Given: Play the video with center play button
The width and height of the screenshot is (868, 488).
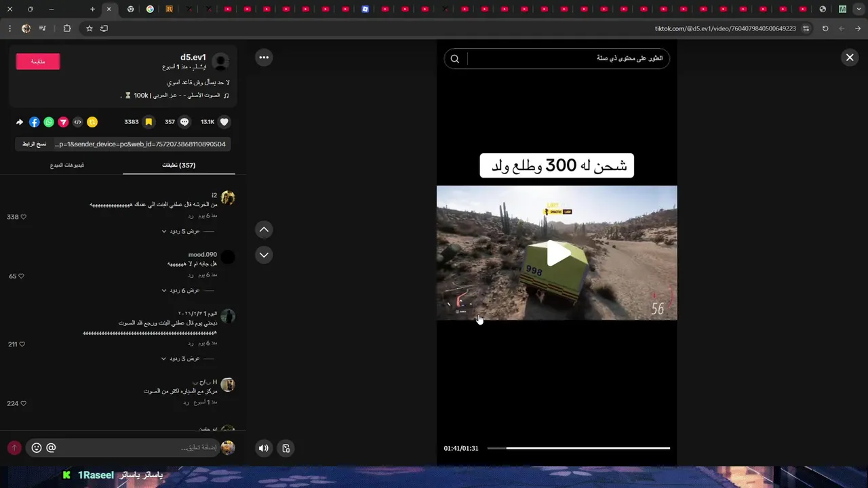Looking at the screenshot, I should click(x=559, y=253).
